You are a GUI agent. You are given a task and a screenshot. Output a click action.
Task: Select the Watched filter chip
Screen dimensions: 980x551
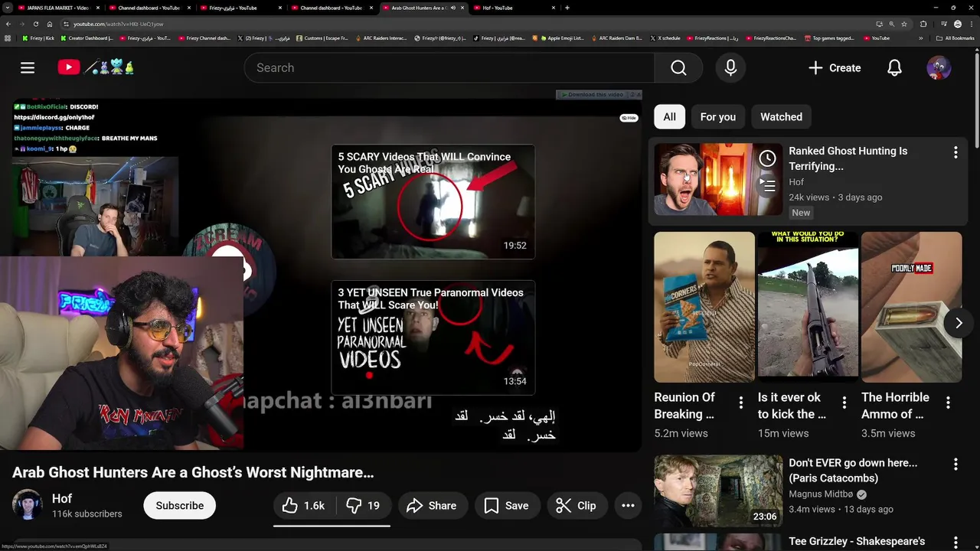[x=781, y=117]
